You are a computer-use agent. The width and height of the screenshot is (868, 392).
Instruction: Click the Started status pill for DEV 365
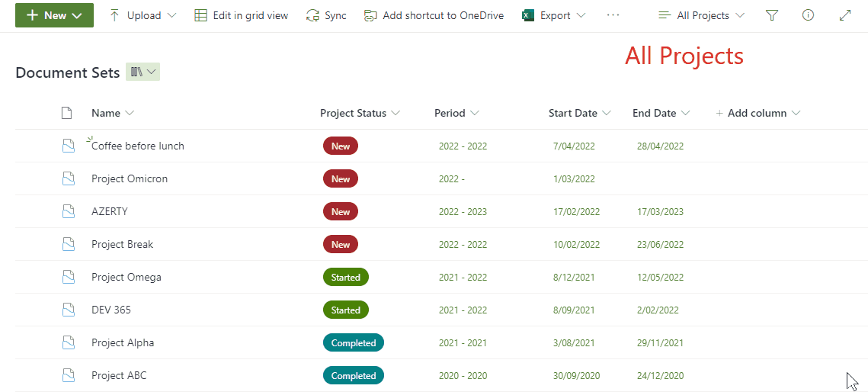345,310
